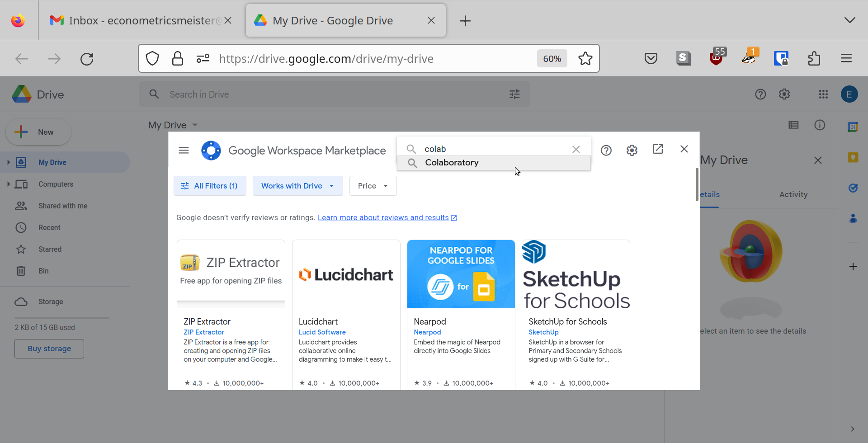This screenshot has width=868, height=443.
Task: Click the ZIP Extractor developer link
Action: pos(204,332)
